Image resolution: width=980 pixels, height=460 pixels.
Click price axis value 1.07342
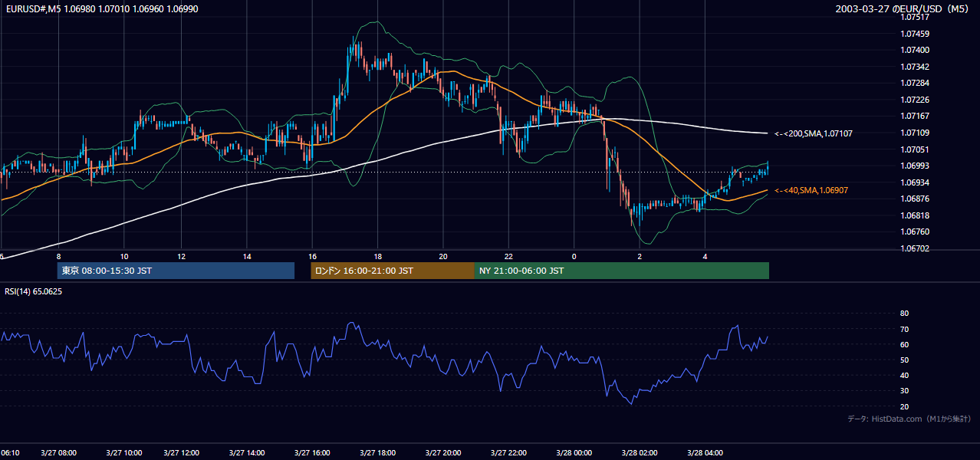(x=915, y=67)
